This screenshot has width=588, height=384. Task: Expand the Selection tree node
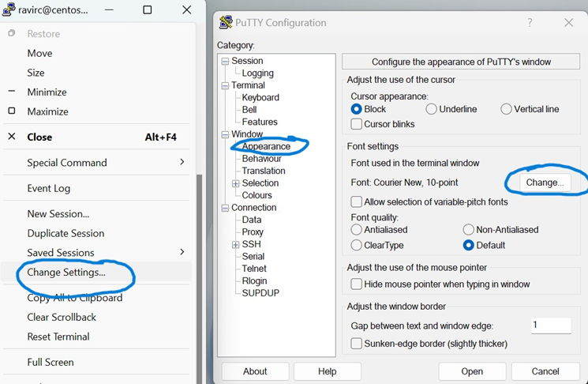235,183
